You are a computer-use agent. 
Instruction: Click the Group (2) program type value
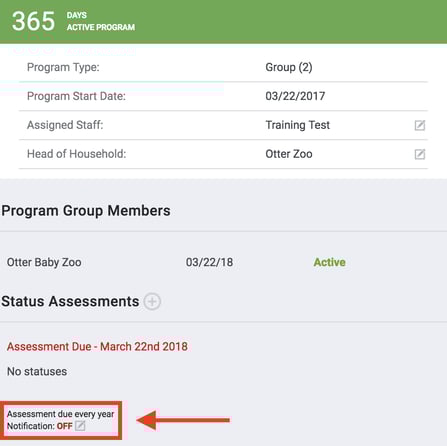[x=289, y=67]
